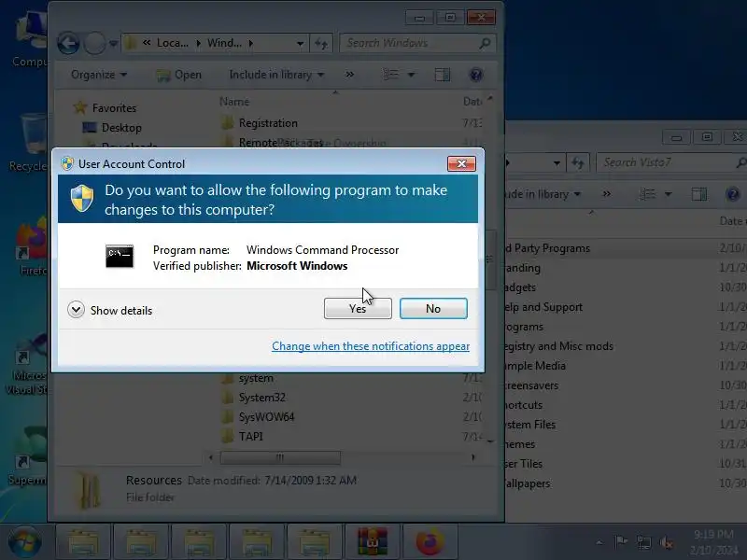747x560 pixels.
Task: Toggle the preview pane in Windows explorer
Action: 442,75
